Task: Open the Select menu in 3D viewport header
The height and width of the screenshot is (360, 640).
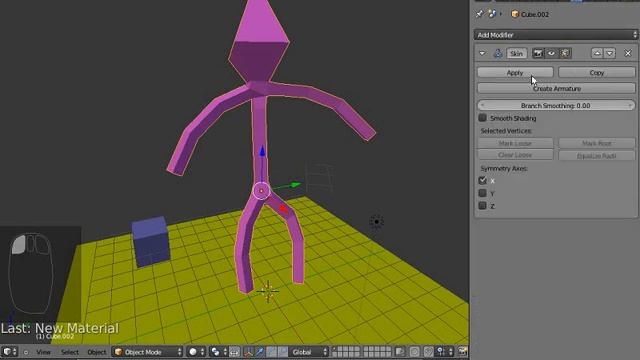Action: click(70, 352)
